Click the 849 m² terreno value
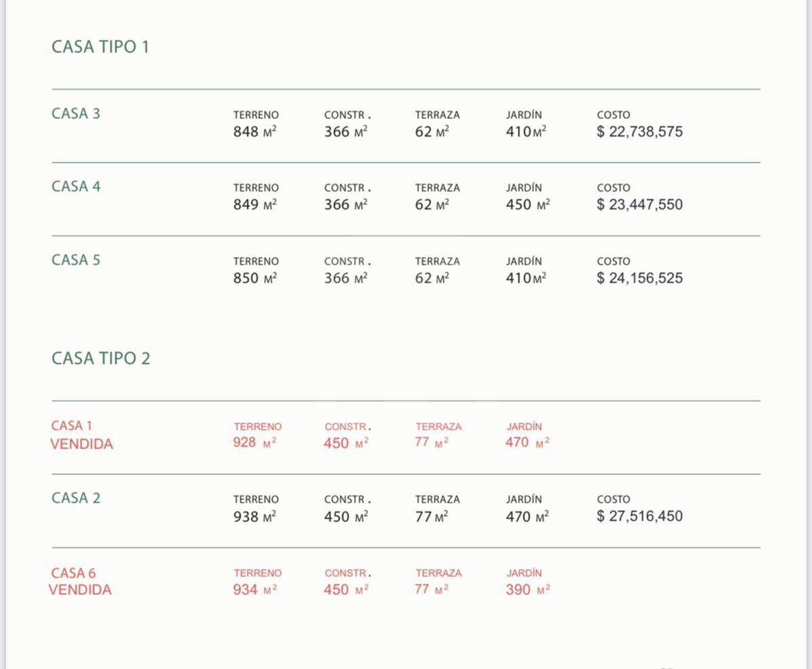This screenshot has height=669, width=812. coord(255,205)
